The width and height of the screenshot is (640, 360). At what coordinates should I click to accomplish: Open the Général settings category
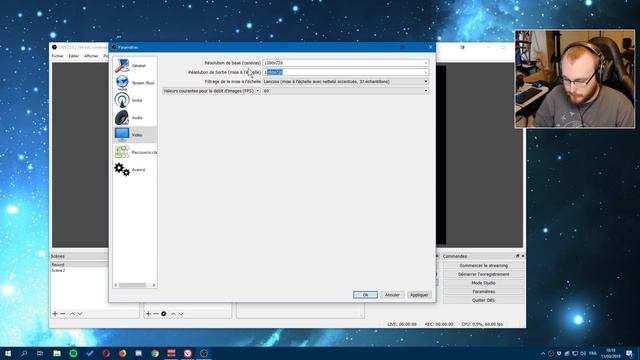(135, 66)
